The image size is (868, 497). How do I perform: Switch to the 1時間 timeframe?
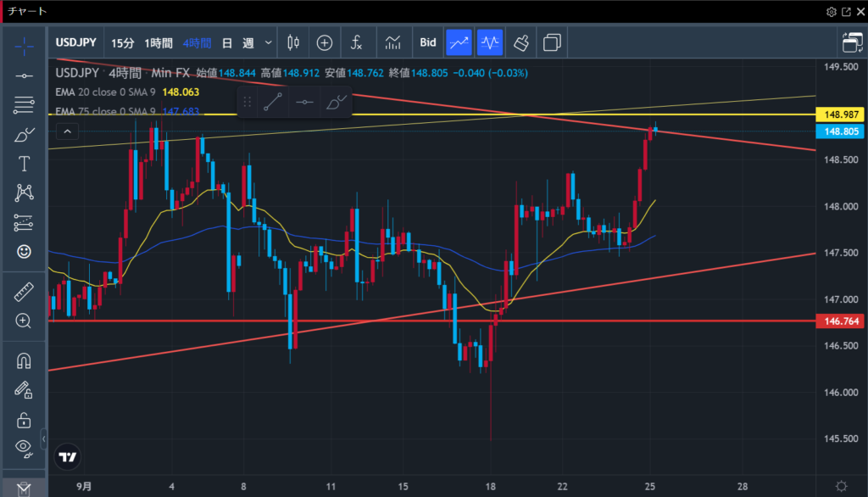point(159,42)
